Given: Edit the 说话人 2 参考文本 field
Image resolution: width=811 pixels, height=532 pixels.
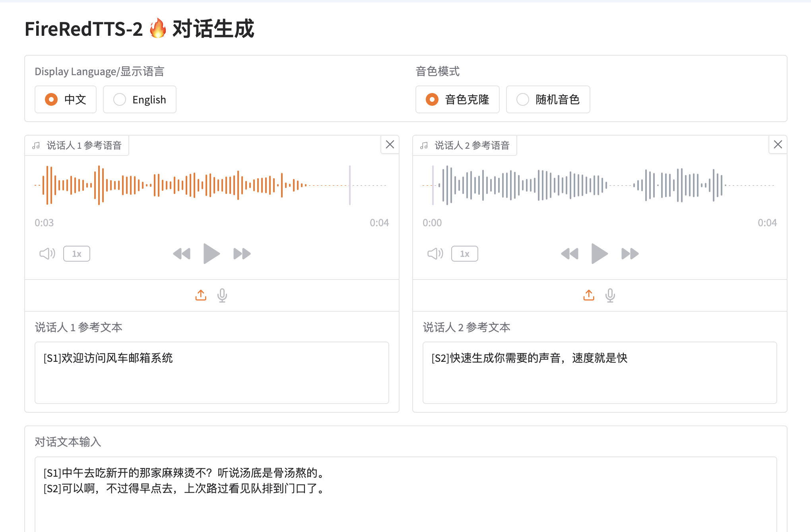Looking at the screenshot, I should [600, 373].
